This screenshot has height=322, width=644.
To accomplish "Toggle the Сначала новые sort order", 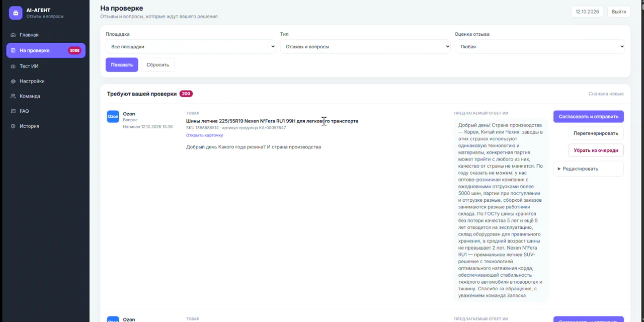I will [606, 94].
